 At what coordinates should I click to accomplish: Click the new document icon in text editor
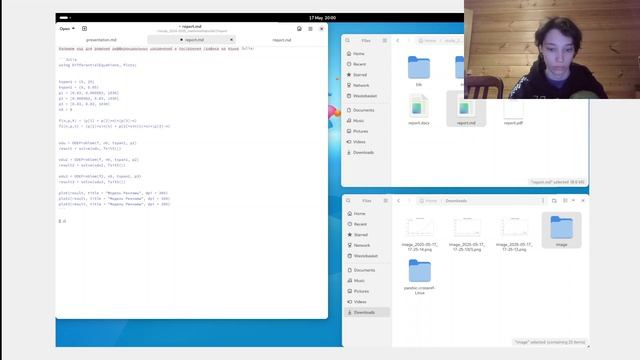[x=84, y=29]
